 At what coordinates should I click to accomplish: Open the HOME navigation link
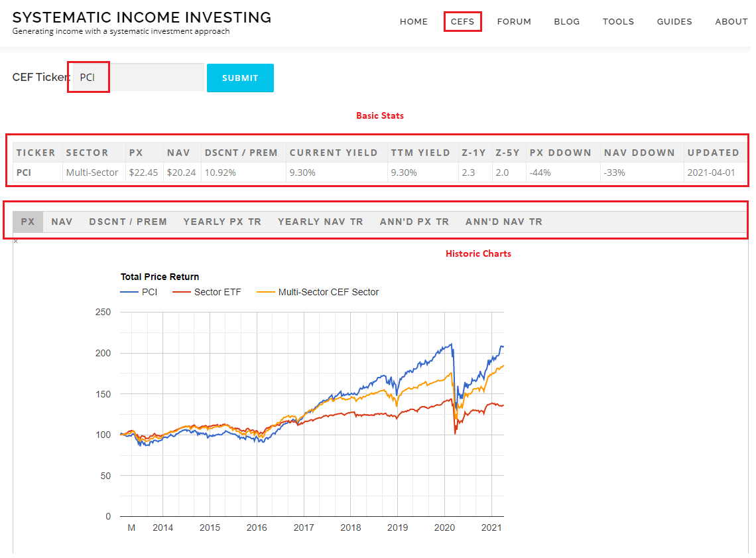(x=414, y=22)
